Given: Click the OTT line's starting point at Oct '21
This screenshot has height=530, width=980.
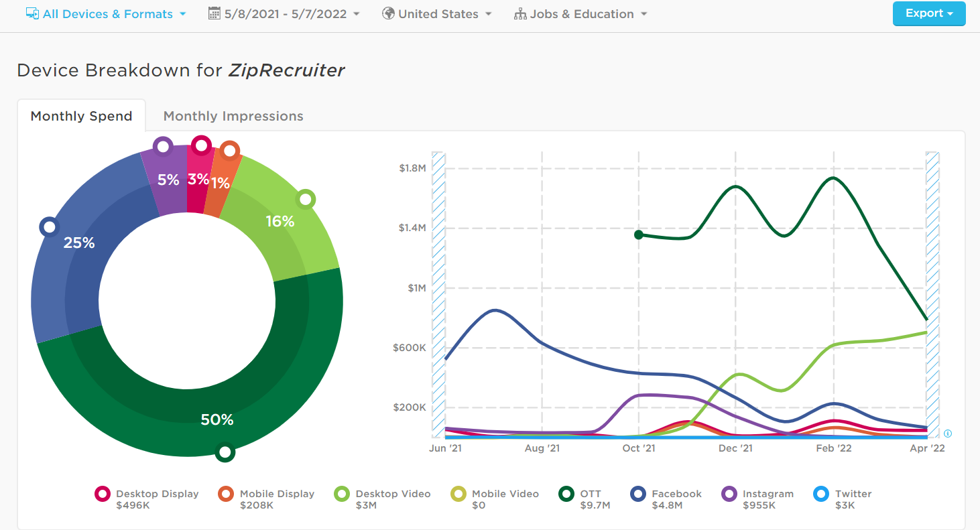Looking at the screenshot, I should pos(639,235).
